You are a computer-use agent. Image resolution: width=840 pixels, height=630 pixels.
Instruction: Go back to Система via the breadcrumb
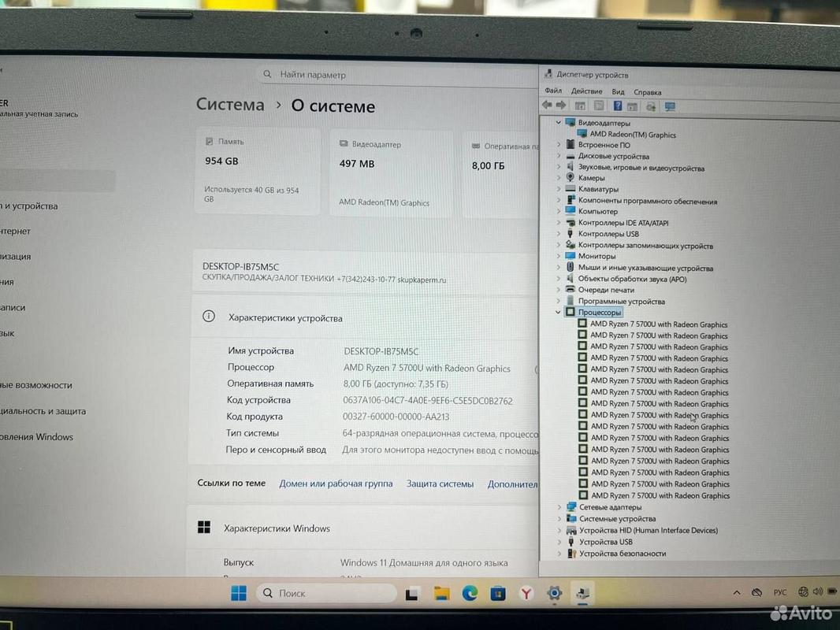[x=230, y=105]
